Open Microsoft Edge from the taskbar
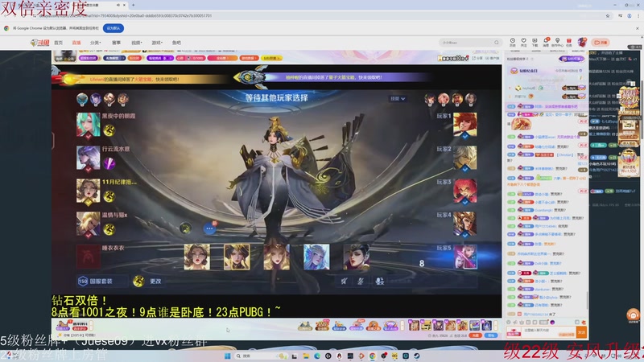The image size is (644, 362). coord(316,356)
